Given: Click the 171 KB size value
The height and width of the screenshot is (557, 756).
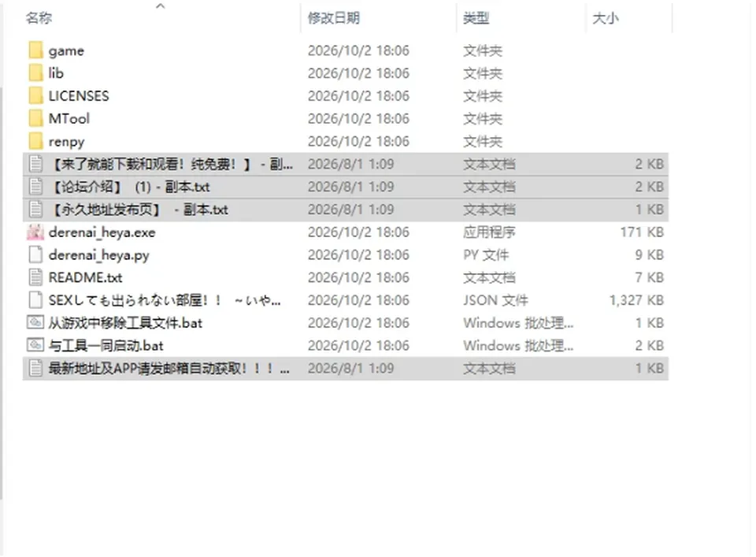Looking at the screenshot, I should click(x=642, y=232).
